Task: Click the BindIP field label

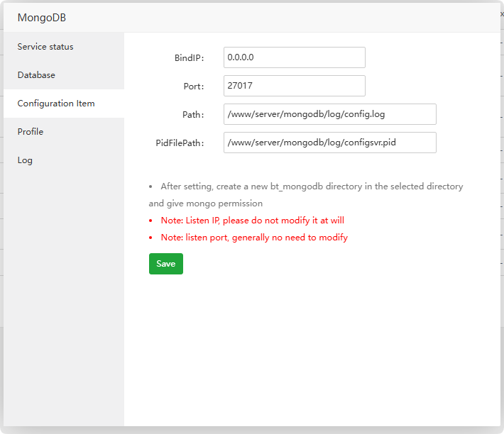Action: 189,58
